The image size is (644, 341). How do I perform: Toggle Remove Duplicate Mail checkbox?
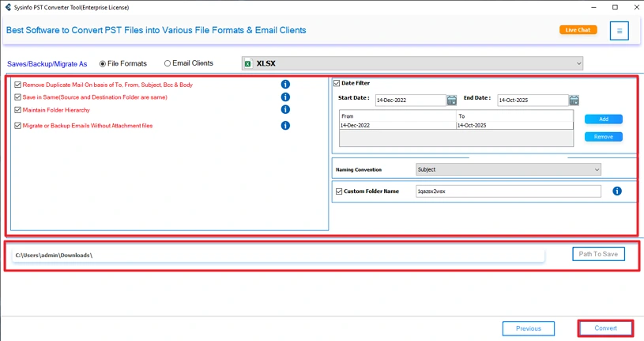point(17,85)
